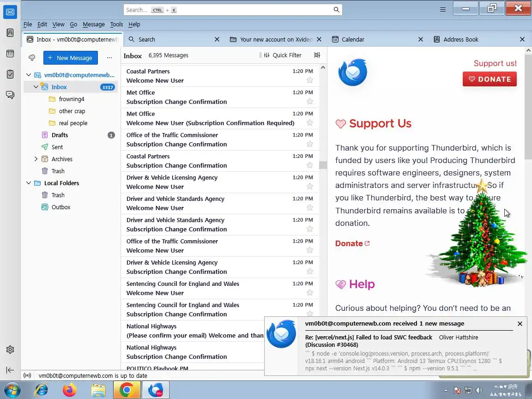
Task: Open the File menu
Action: coord(28,24)
